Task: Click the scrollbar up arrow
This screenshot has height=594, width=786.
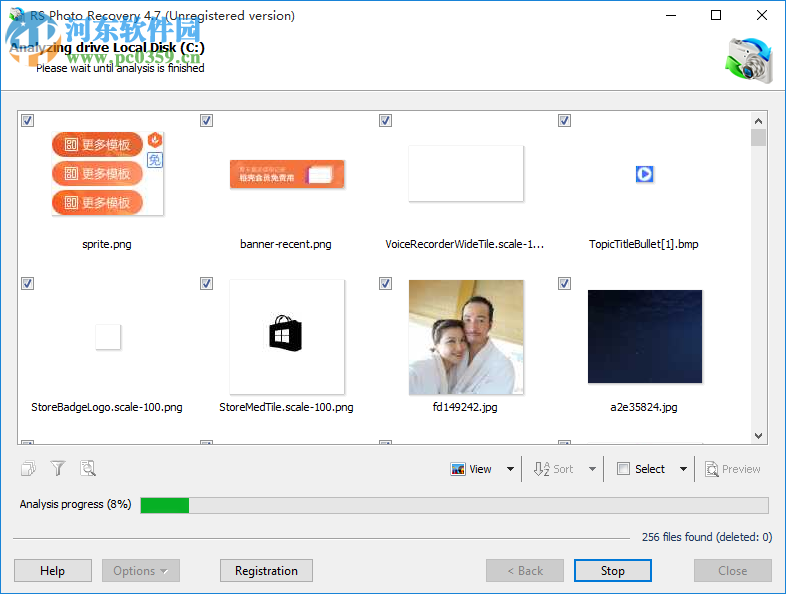Action: pos(758,121)
